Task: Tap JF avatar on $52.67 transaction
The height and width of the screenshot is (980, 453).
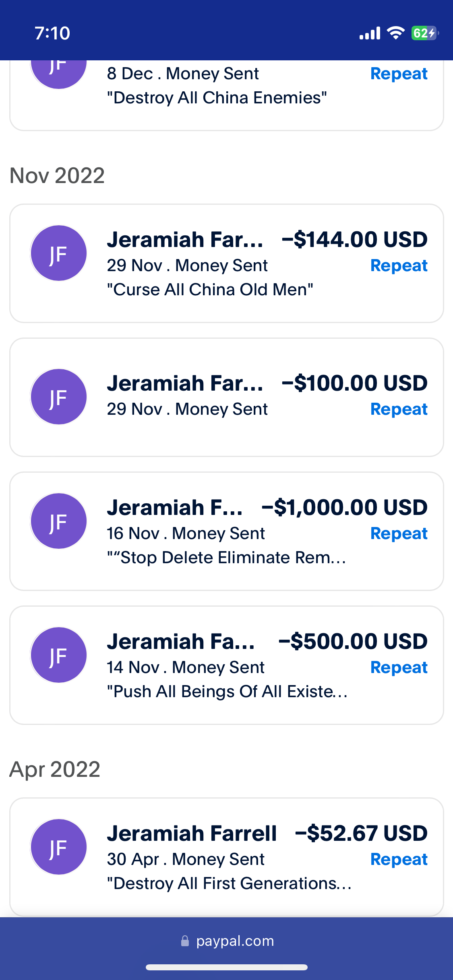Action: (59, 847)
